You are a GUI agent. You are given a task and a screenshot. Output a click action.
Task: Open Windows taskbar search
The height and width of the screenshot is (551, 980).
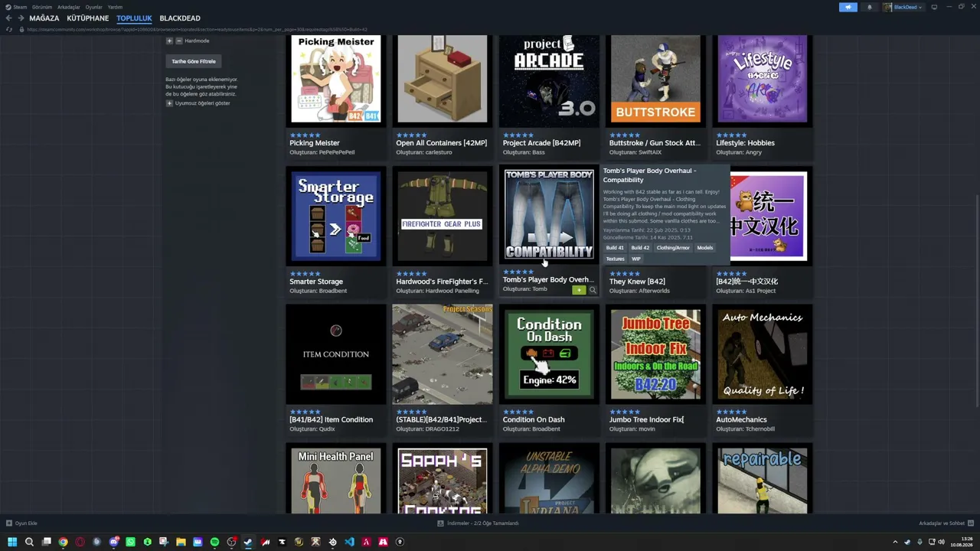(29, 542)
